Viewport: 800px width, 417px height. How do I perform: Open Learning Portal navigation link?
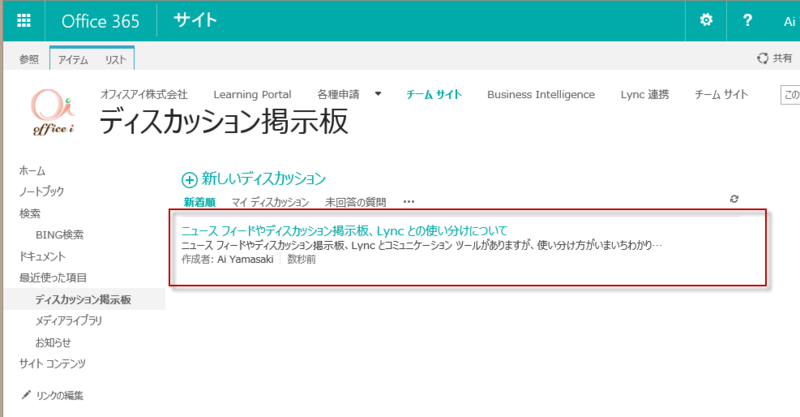tap(252, 94)
